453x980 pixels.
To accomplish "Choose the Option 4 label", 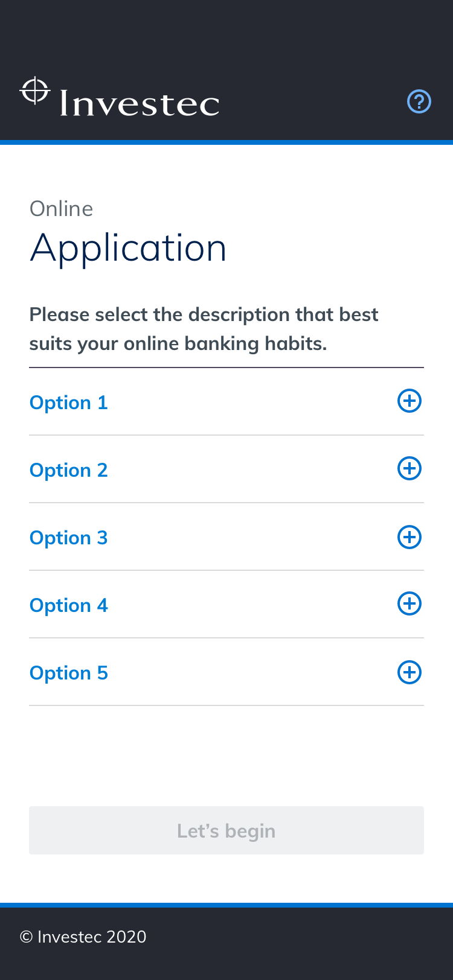I will coord(69,605).
